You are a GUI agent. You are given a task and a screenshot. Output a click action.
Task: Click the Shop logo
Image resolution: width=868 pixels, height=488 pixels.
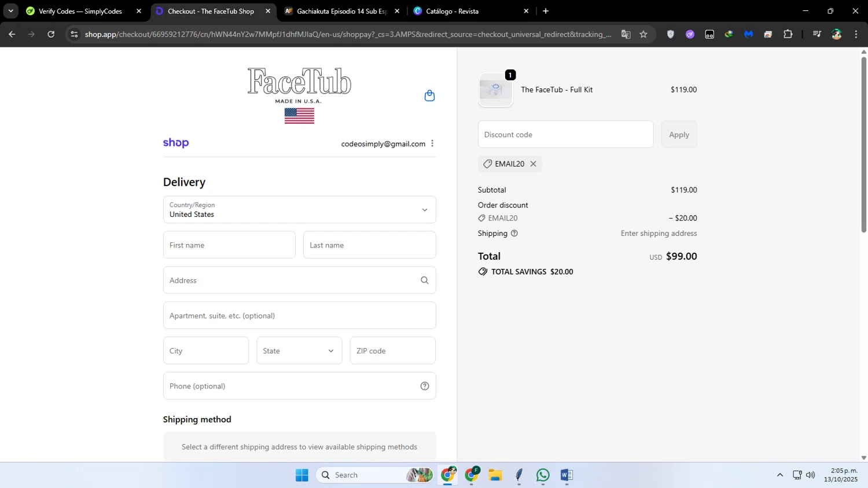(176, 143)
